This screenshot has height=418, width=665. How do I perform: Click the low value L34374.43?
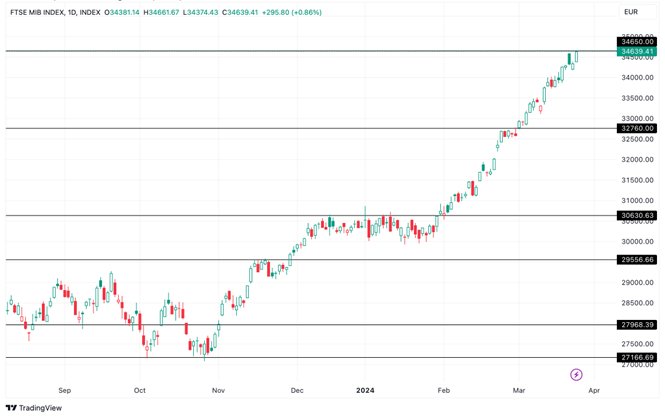(x=201, y=12)
